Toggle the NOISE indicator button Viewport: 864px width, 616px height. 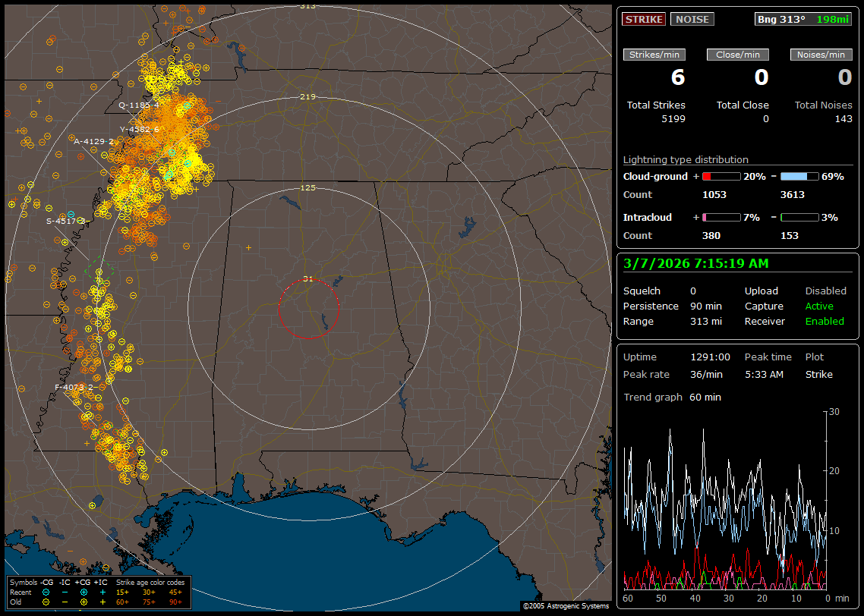[x=692, y=19]
